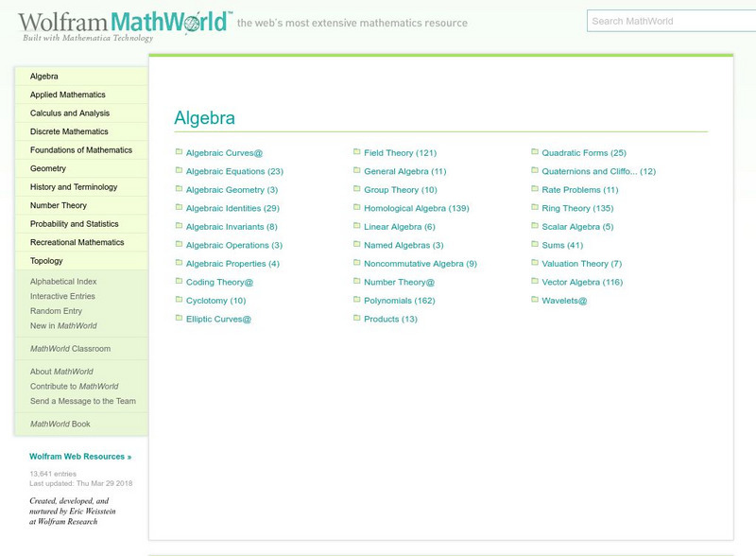
Task: Open Contribute to MathWorld link
Action: pyautogui.click(x=74, y=386)
